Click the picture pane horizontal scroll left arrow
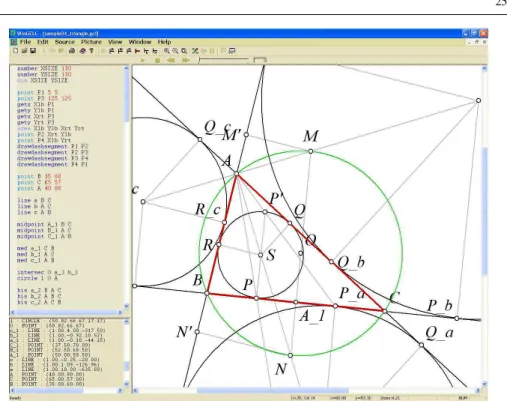This screenshot has height=401, width=507. 136,390
